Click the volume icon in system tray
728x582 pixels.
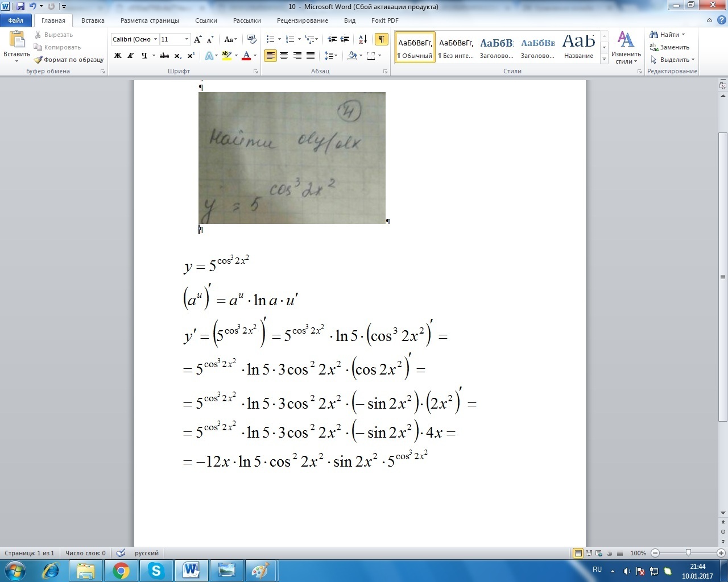click(627, 571)
